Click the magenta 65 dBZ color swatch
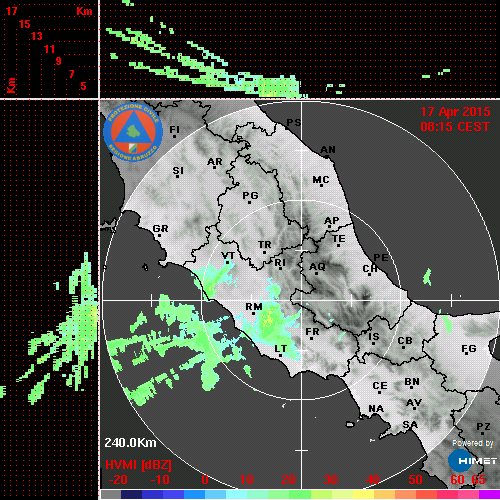This screenshot has width=500, height=500. (489, 494)
